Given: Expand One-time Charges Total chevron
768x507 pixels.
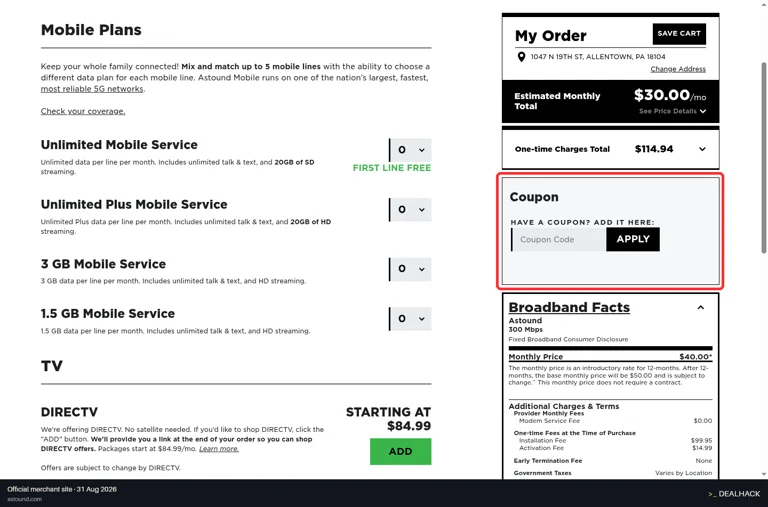Looking at the screenshot, I should (702, 149).
